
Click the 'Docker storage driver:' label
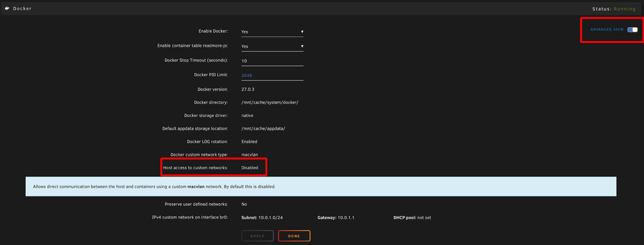click(x=206, y=115)
